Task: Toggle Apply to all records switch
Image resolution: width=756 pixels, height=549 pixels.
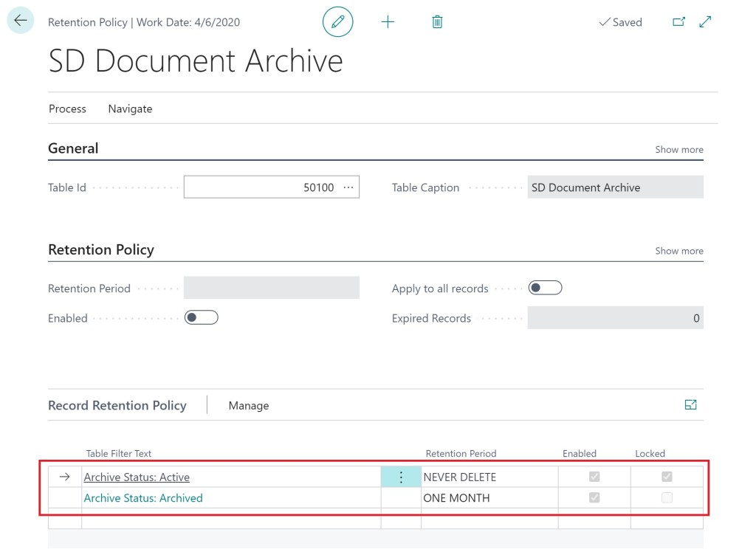Action: click(x=546, y=288)
